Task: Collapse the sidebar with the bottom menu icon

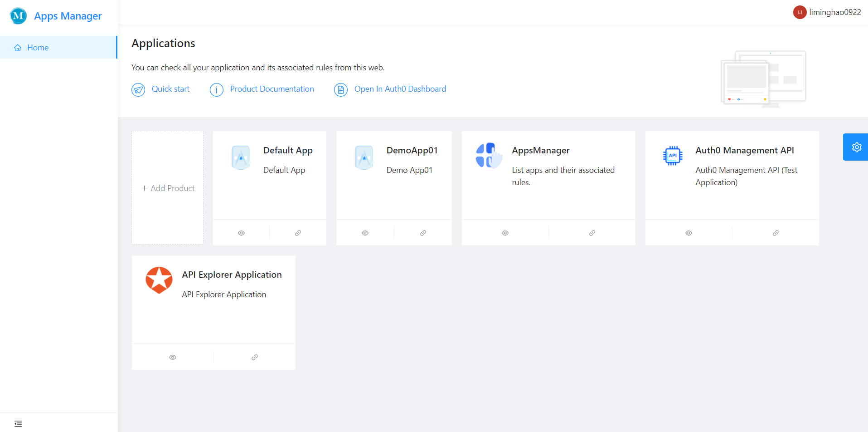Action: point(18,423)
